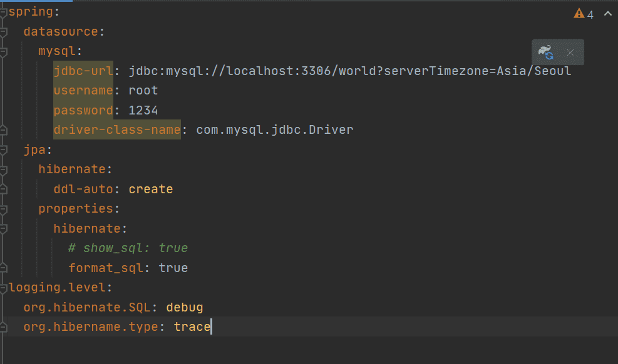Screen dimensions: 618x364
Task: Collapse the jpa fold marker
Action: (x=3, y=150)
